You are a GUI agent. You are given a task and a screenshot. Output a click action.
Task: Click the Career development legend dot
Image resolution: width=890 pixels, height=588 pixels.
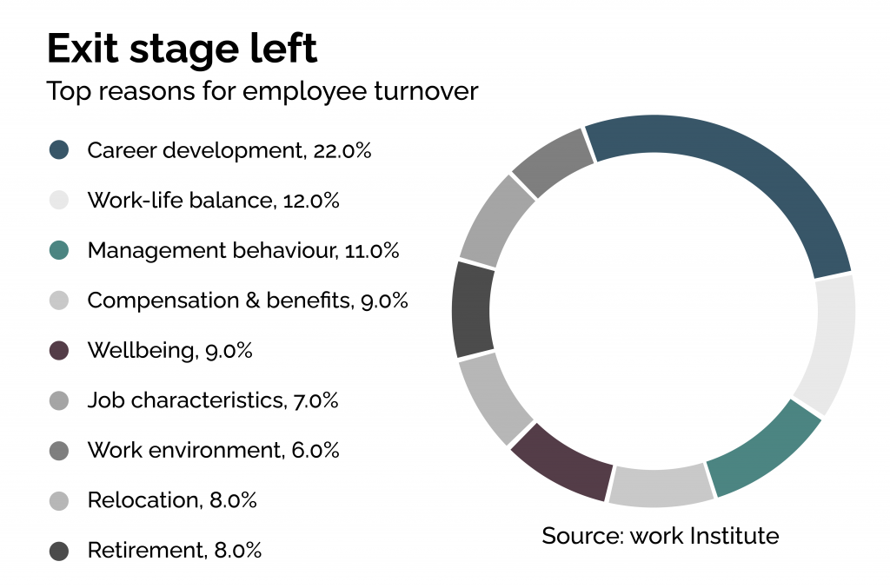58,150
